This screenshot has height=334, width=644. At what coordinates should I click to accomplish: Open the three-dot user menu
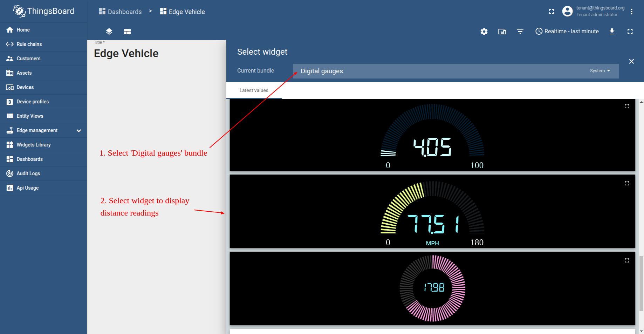[631, 12]
